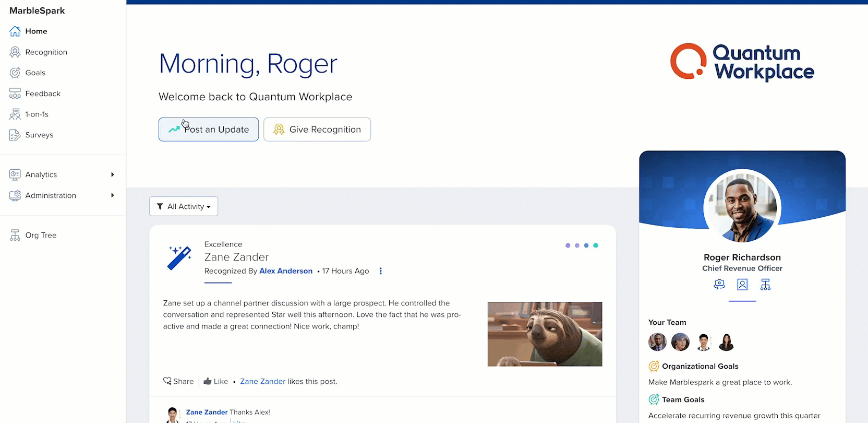The width and height of the screenshot is (868, 423).
Task: Open the All Activity filter dropdown
Action: click(184, 206)
